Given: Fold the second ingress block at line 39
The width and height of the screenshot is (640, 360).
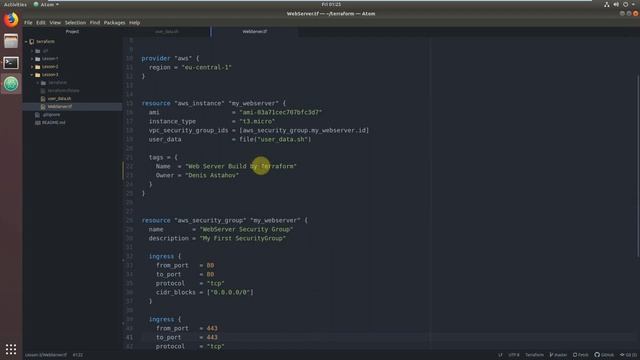Looking at the screenshot, I should click(x=124, y=322).
